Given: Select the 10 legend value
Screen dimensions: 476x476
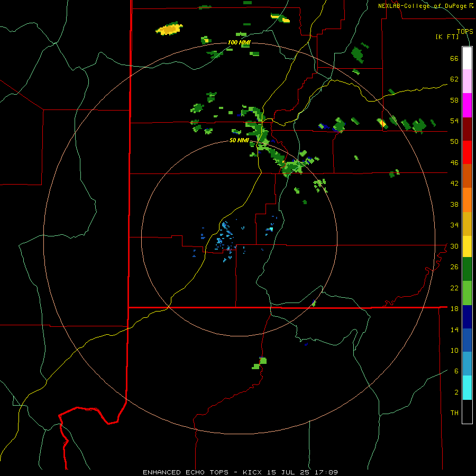Looking at the screenshot, I should click(454, 350).
